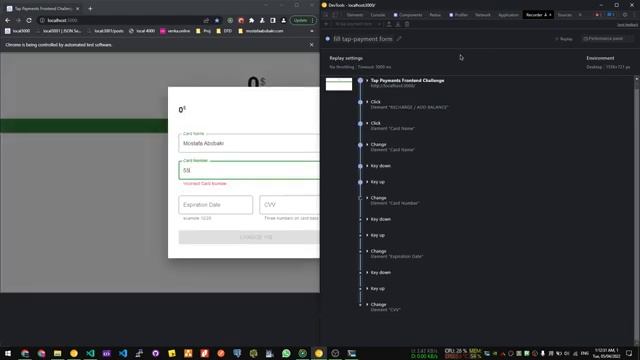
Task: Click the CVV input field
Action: (289, 204)
